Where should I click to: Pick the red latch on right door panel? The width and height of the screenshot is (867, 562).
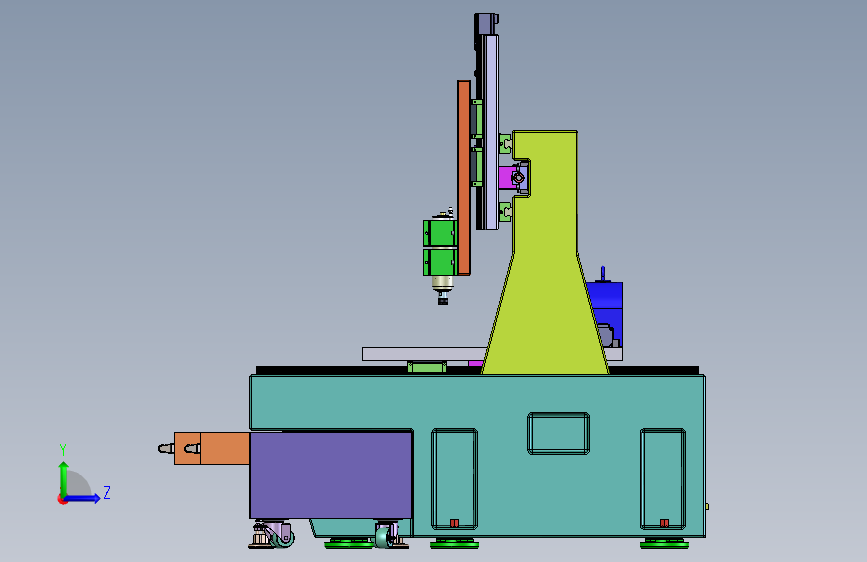point(665,523)
